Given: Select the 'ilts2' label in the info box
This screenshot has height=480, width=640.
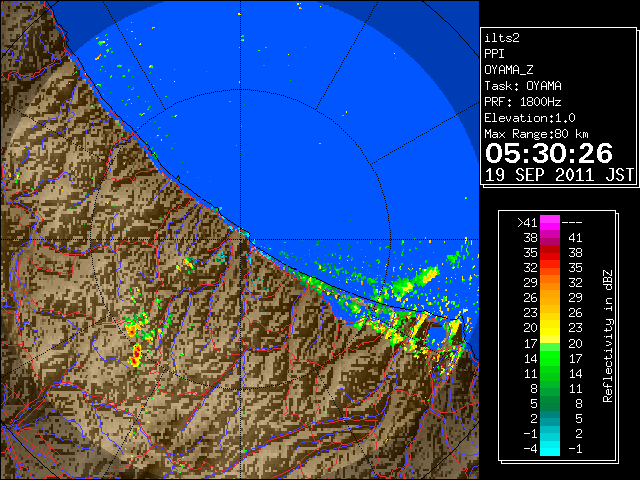Looking at the screenshot, I should click(x=502, y=38).
